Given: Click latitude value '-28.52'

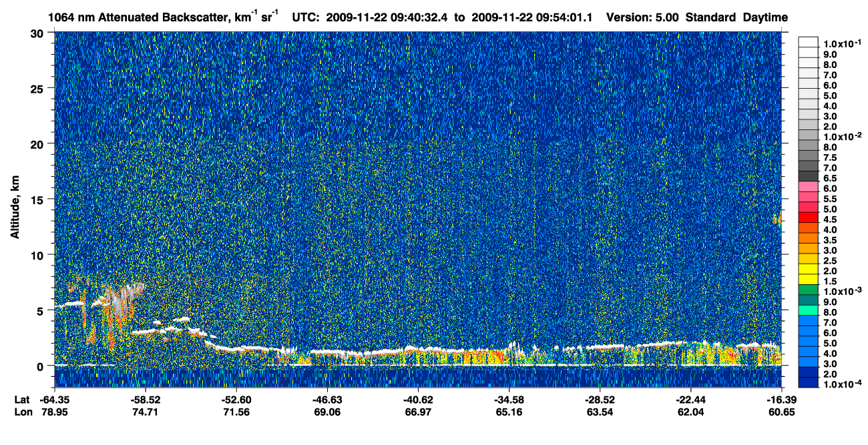Looking at the screenshot, I should [600, 400].
